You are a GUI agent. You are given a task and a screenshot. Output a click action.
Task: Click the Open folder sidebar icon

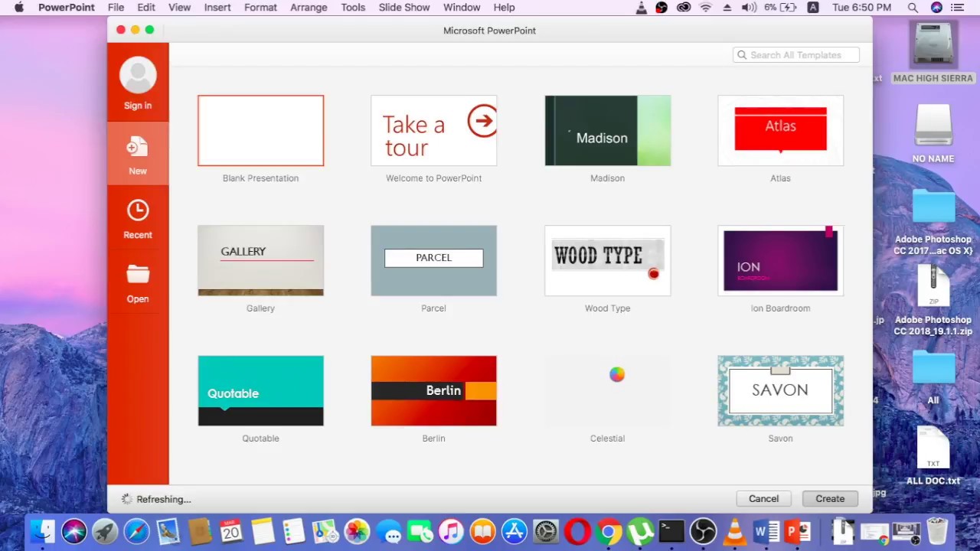click(x=138, y=274)
